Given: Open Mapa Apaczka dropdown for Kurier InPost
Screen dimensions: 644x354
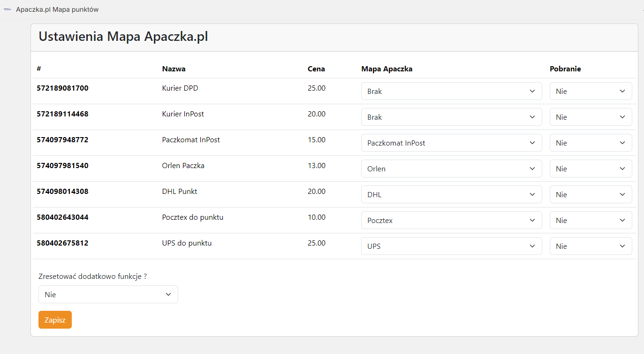Looking at the screenshot, I should point(451,117).
